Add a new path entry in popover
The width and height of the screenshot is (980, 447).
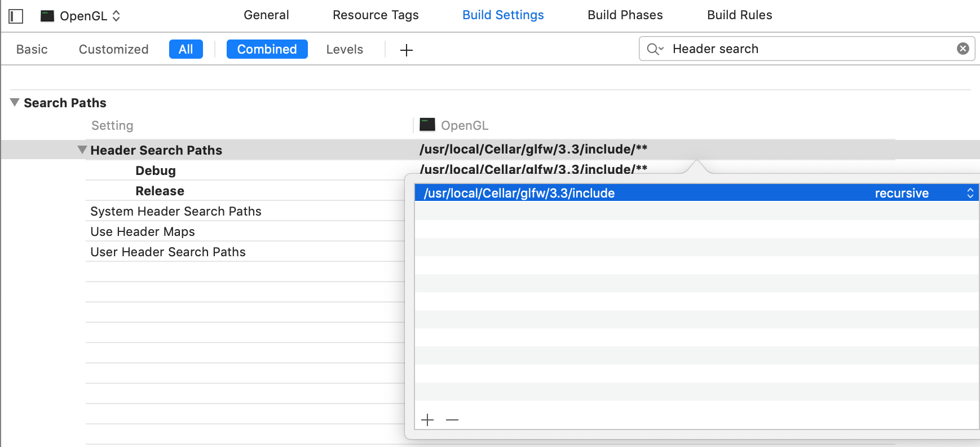click(427, 420)
